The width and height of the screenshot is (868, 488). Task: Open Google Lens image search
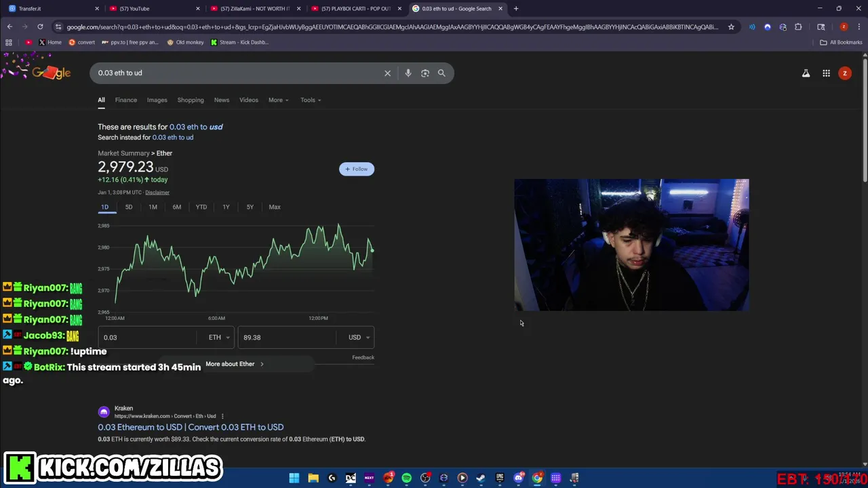point(425,73)
